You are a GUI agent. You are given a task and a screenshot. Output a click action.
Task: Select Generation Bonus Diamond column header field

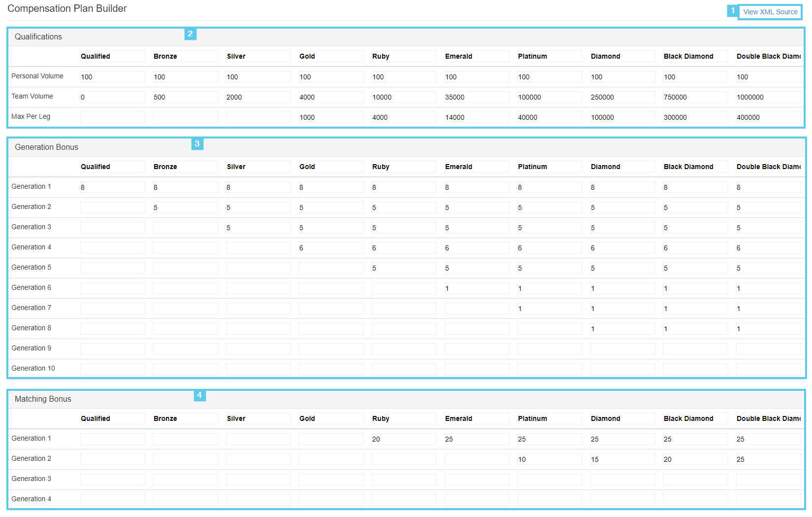623,167
